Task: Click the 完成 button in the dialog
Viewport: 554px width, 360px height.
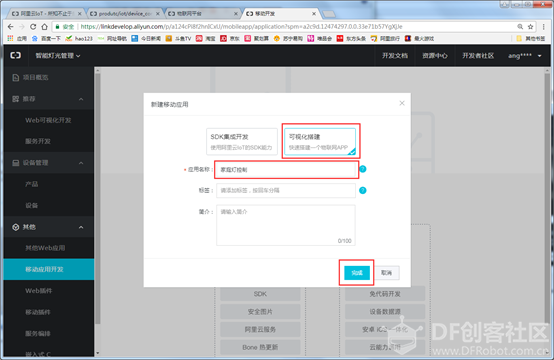Action: tap(357, 273)
